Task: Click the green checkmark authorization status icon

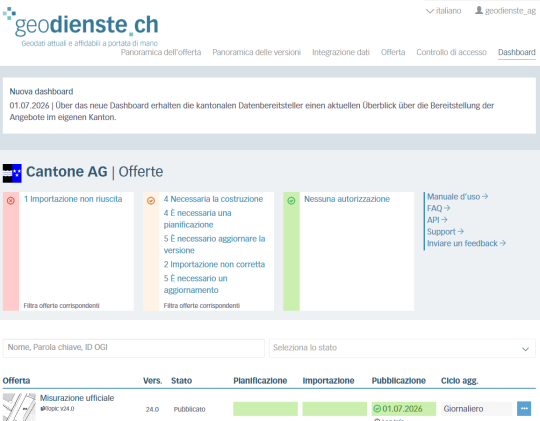Action: (x=291, y=201)
